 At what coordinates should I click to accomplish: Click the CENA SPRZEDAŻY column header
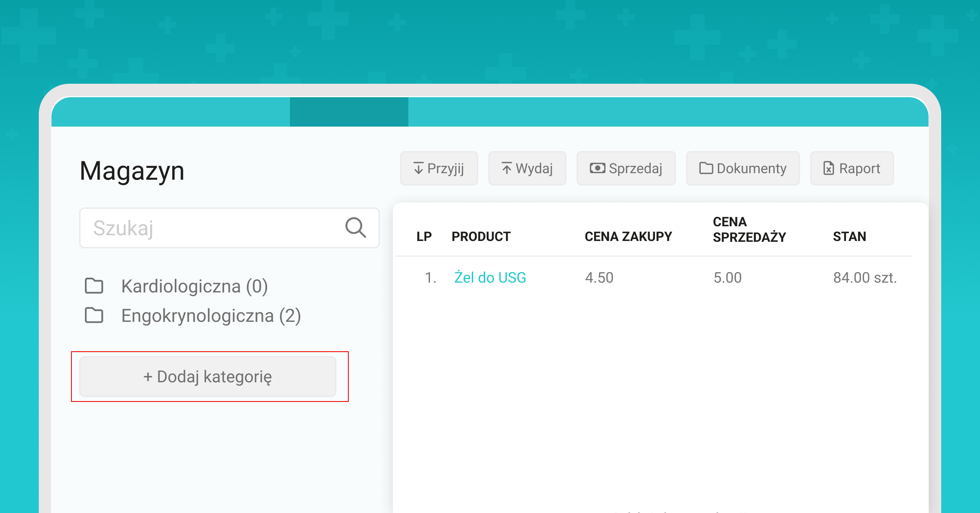749,229
